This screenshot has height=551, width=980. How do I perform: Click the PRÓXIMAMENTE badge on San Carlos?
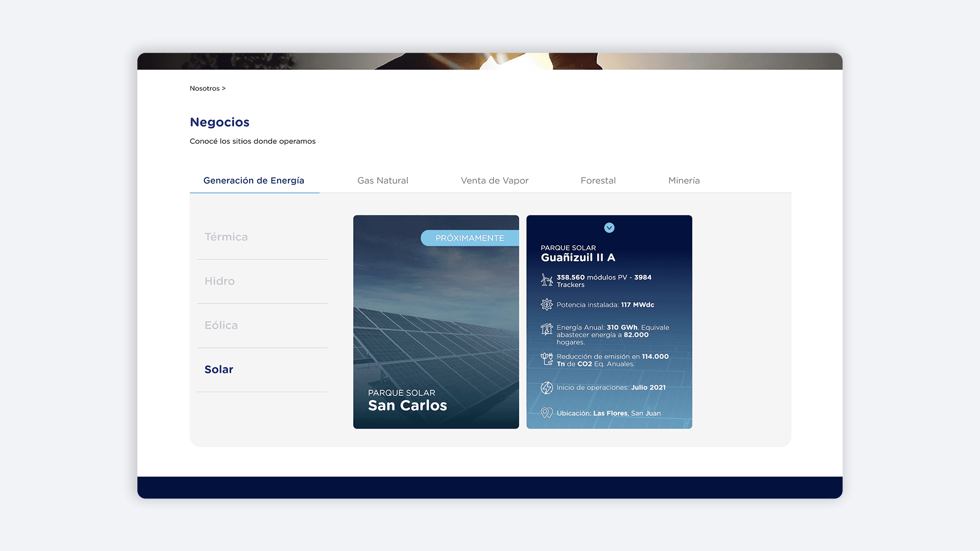click(470, 238)
